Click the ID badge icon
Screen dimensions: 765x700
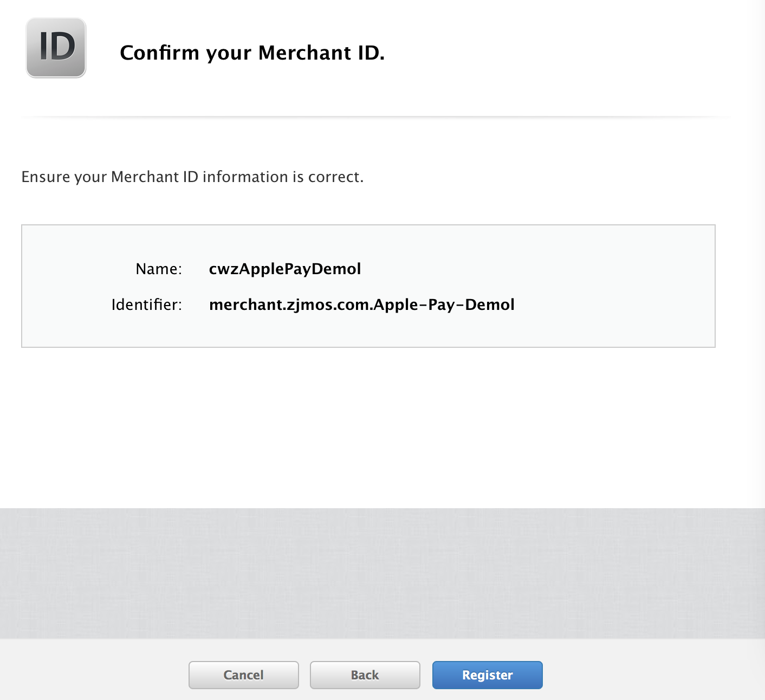click(x=56, y=48)
